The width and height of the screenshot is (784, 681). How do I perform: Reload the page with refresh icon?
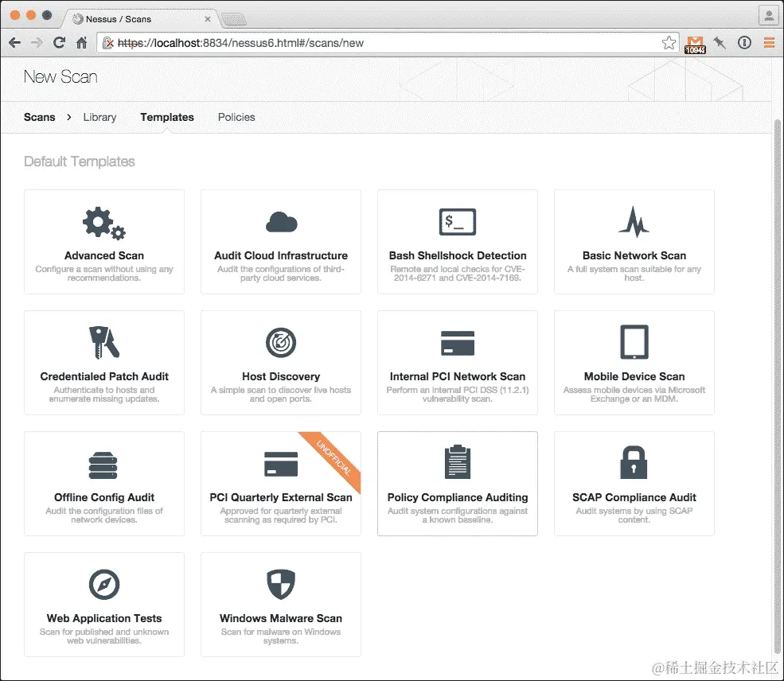(59, 43)
